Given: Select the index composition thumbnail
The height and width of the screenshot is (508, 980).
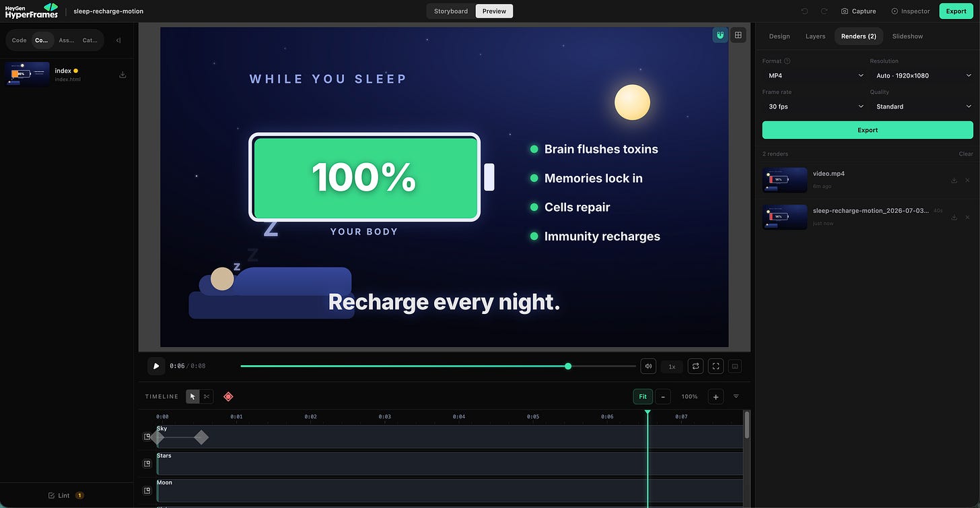Looking at the screenshot, I should pyautogui.click(x=27, y=74).
